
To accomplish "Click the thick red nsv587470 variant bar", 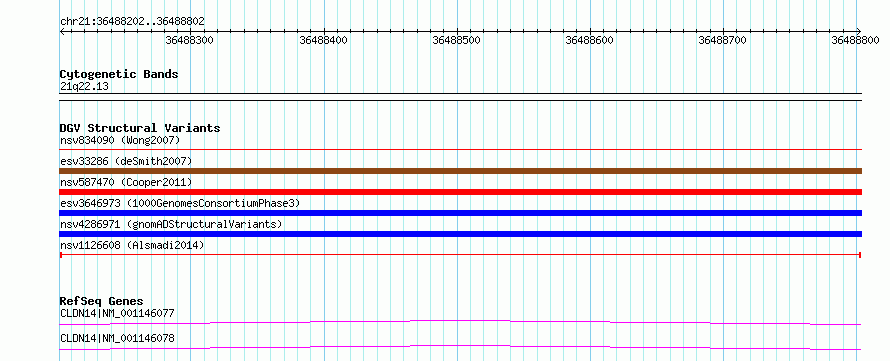I will 461,192.
